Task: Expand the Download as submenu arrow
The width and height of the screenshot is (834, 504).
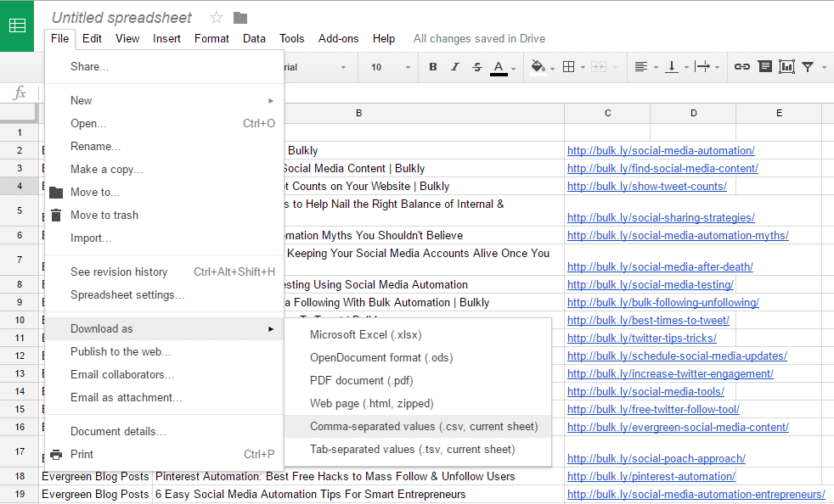Action: tap(271, 329)
